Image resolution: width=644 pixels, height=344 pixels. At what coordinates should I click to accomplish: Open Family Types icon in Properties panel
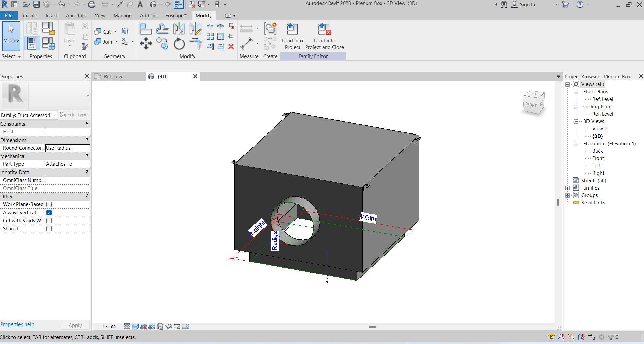48,44
